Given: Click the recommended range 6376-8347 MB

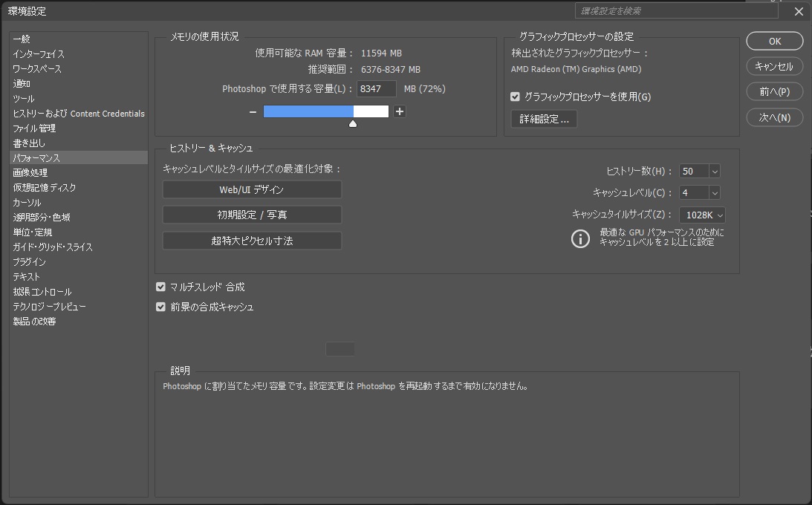Looking at the screenshot, I should 391,69.
